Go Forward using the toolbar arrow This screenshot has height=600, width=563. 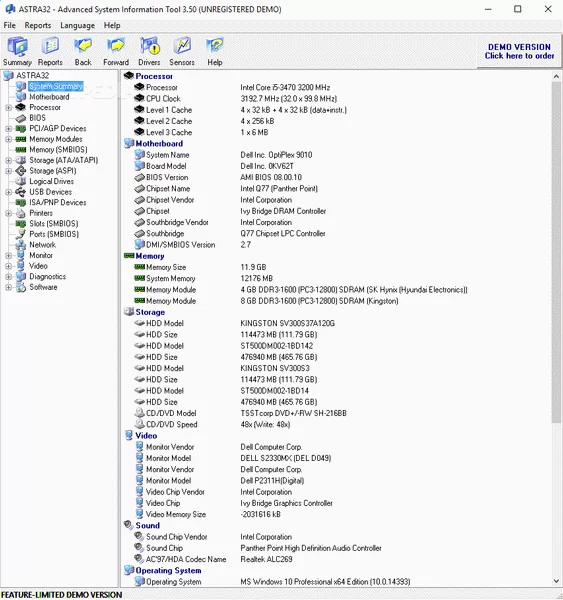pyautogui.click(x=116, y=51)
